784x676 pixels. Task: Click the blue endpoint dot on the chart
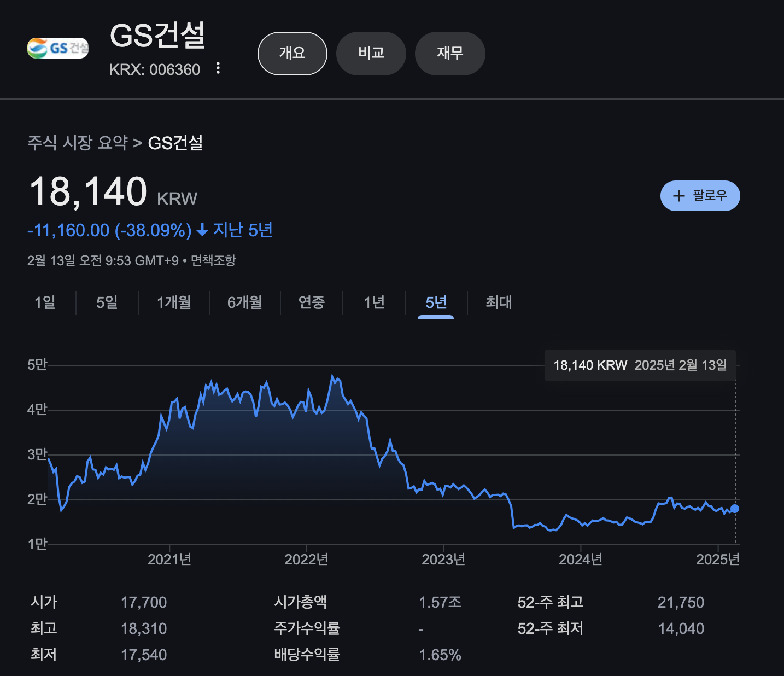(x=735, y=509)
